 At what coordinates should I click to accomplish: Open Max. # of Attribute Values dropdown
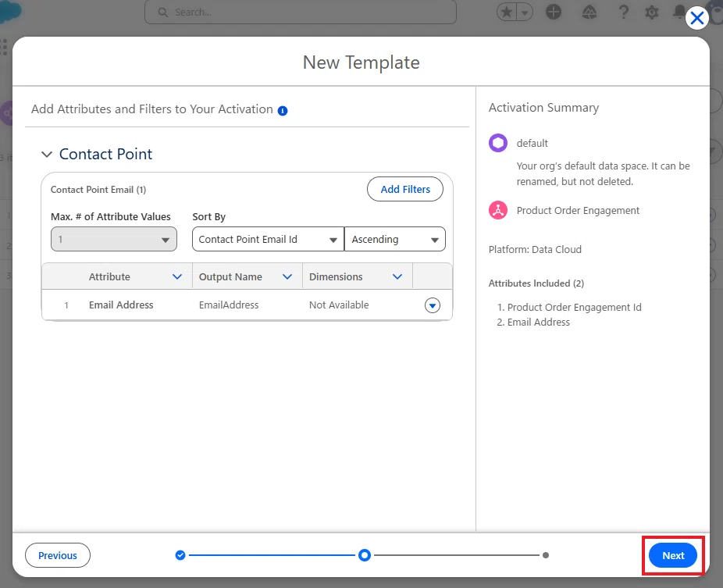pyautogui.click(x=114, y=239)
